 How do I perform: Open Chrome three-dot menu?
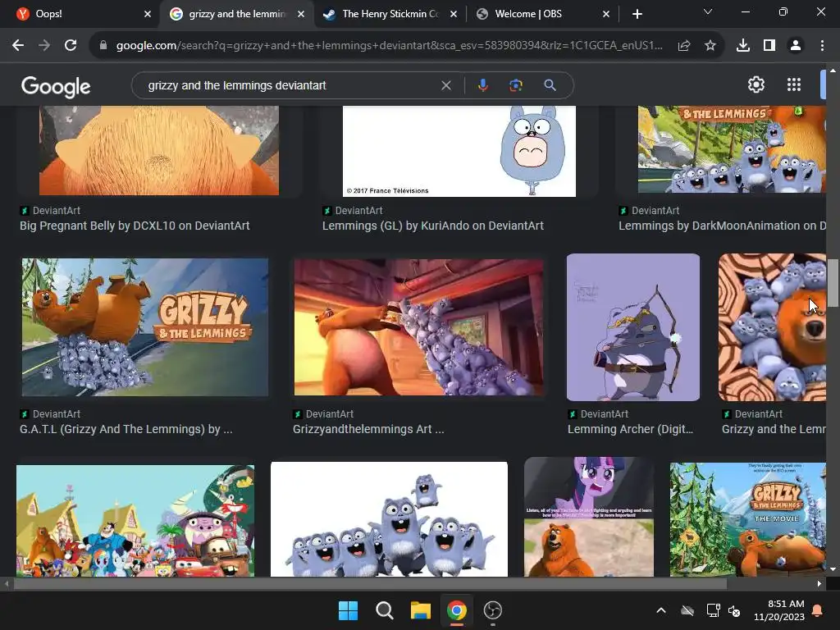[x=822, y=46]
